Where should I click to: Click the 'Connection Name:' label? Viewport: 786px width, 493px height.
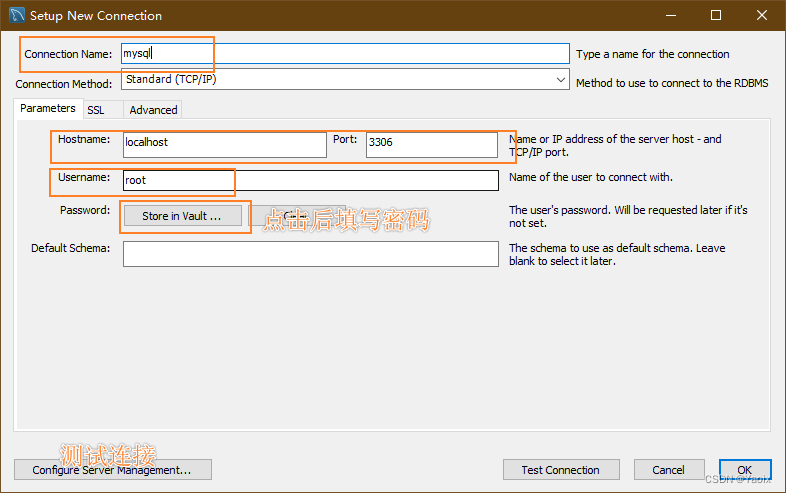(x=68, y=54)
